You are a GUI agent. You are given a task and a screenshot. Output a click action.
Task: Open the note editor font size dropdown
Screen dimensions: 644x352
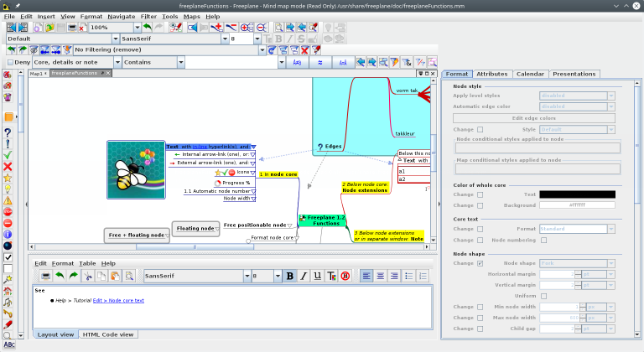pos(278,276)
